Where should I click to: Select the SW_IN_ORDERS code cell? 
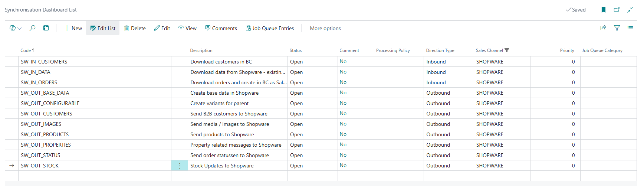pyautogui.click(x=95, y=82)
